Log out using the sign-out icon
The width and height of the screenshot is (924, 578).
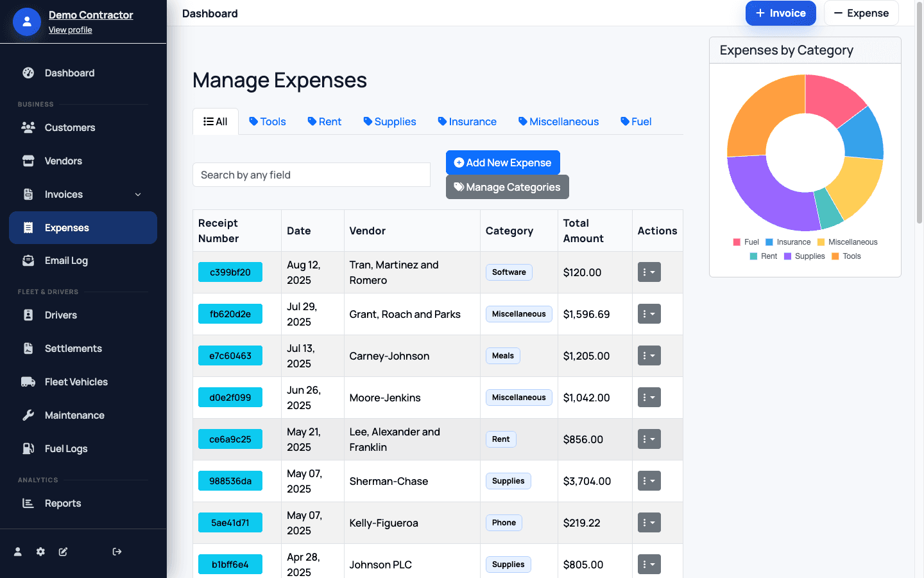click(117, 552)
